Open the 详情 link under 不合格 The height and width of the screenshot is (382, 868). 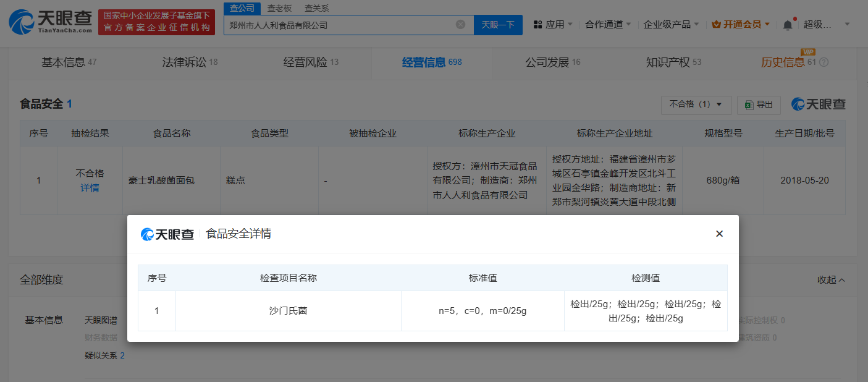(x=90, y=188)
